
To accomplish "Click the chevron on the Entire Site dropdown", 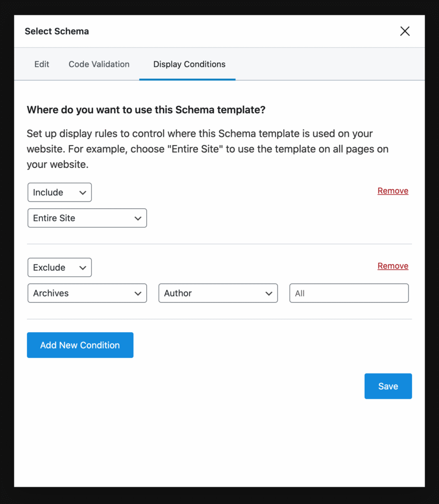I will (138, 218).
